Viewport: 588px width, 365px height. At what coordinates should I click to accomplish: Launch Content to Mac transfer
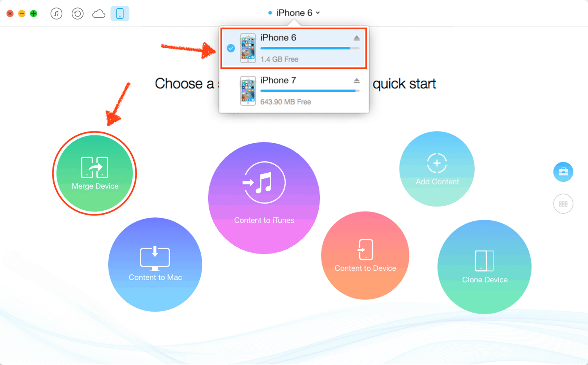tap(155, 265)
